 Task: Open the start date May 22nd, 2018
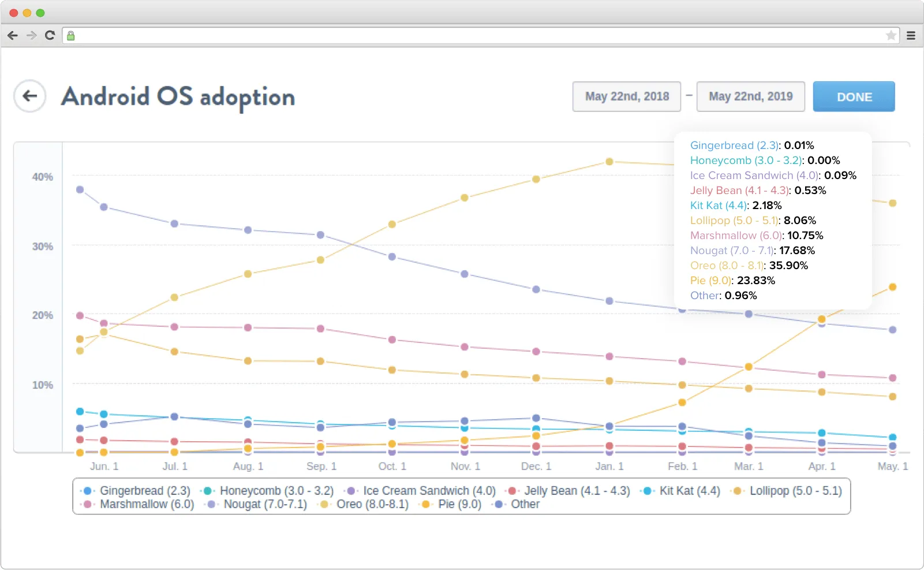click(x=627, y=96)
